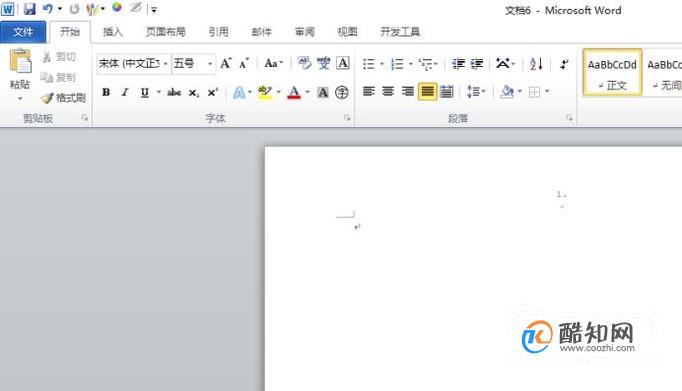Click the Paste clipboard icon
Image resolution: width=682 pixels, height=391 pixels.
[x=20, y=61]
